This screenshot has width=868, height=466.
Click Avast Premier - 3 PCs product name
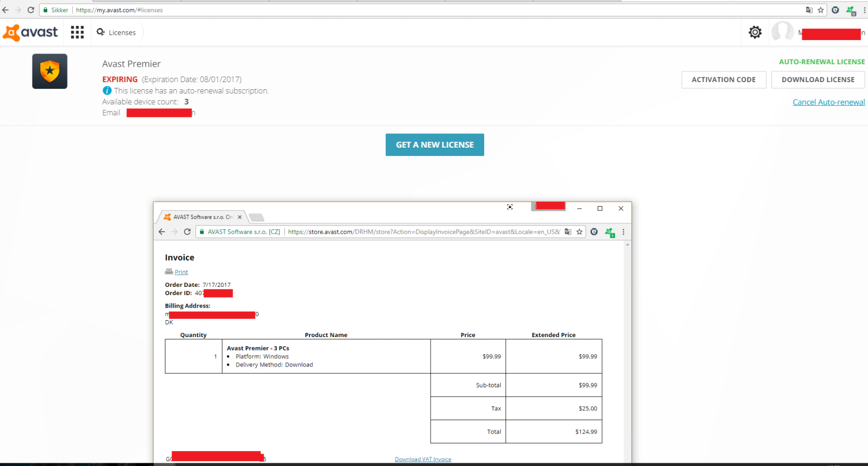258,348
